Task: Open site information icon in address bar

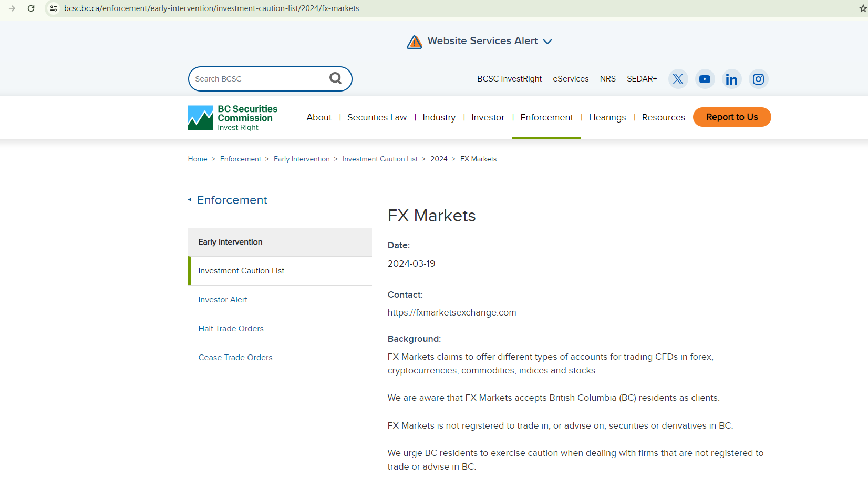Action: (x=54, y=8)
